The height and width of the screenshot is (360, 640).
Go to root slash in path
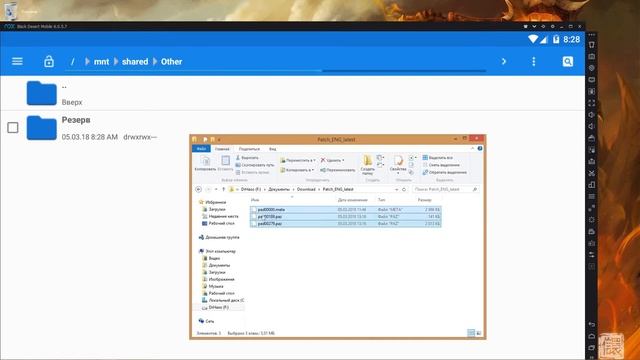(73, 62)
